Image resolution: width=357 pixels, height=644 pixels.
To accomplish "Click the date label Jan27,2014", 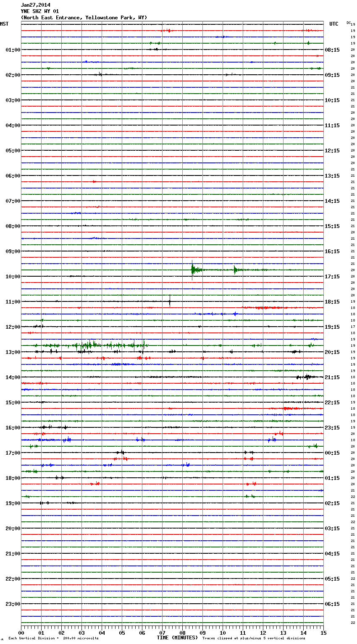I will tap(35, 5).
